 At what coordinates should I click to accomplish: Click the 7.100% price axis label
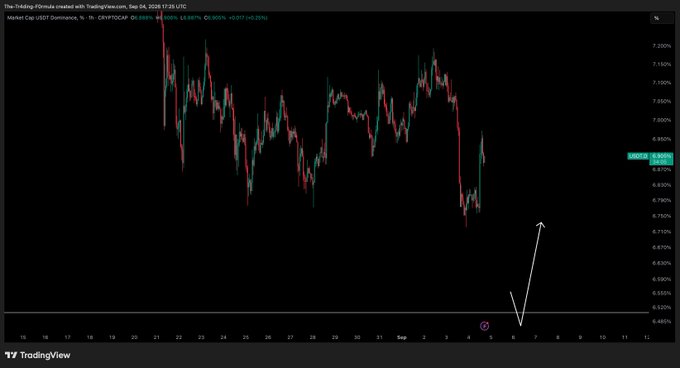(662, 83)
